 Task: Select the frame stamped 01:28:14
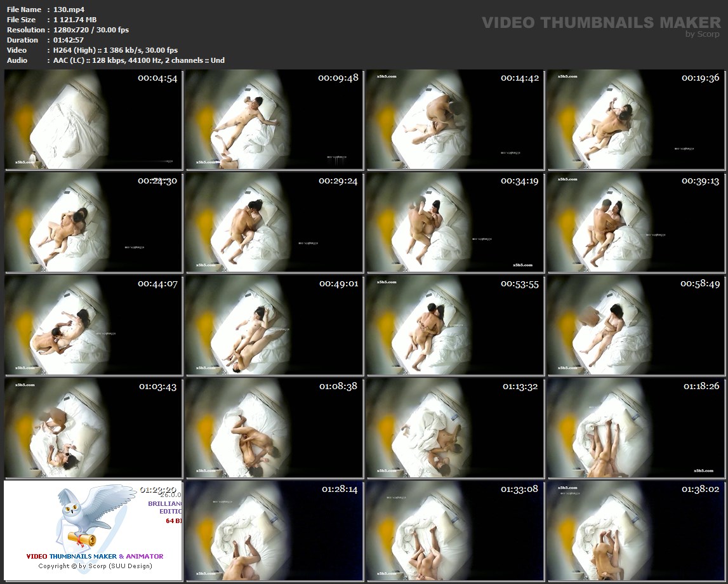[x=274, y=531]
